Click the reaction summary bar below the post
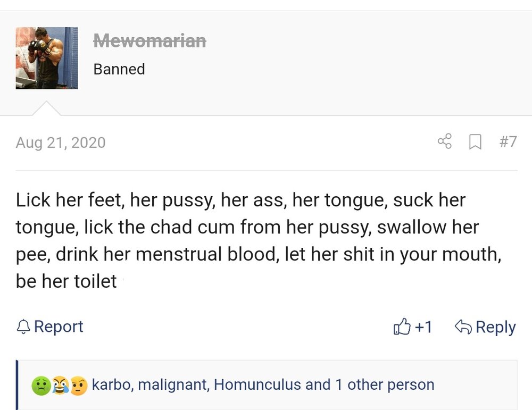 pyautogui.click(x=266, y=384)
